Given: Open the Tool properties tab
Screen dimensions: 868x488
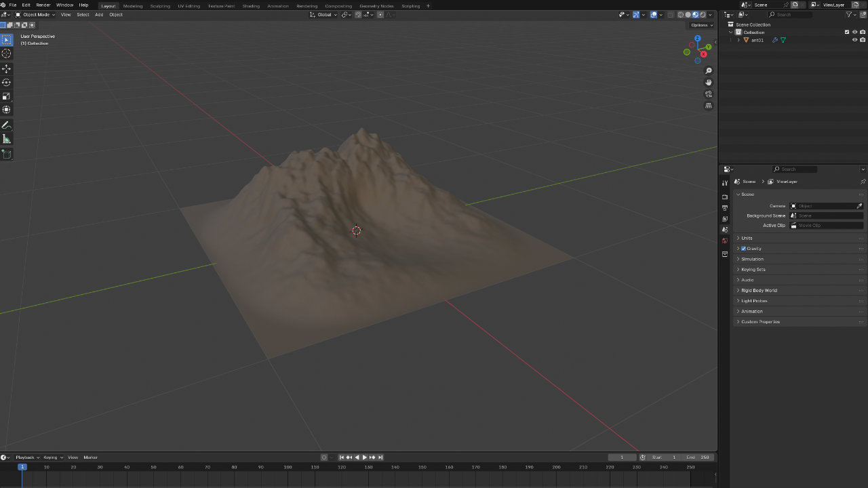Looking at the screenshot, I should (725, 183).
